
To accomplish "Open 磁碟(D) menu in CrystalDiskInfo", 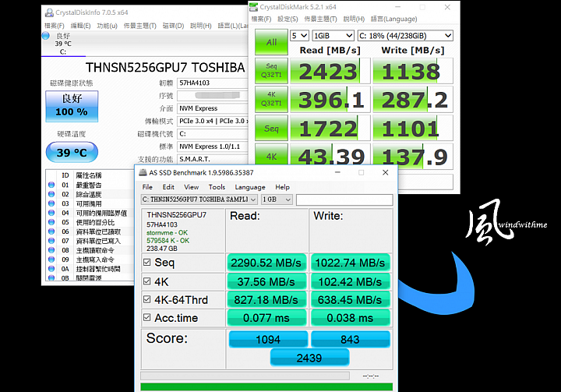I will coord(173,26).
